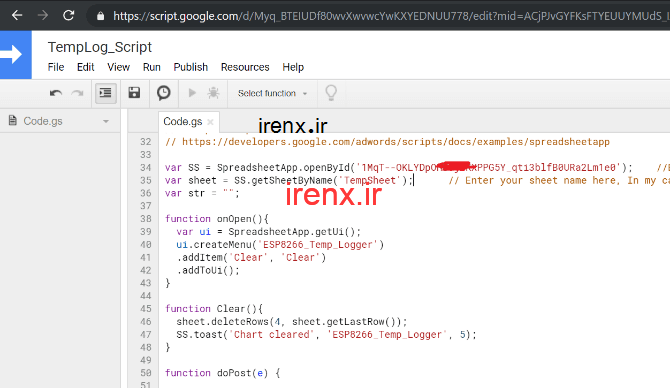670x388 pixels.
Task: Click the blue Apps Script arrow logo
Action: click(15, 55)
